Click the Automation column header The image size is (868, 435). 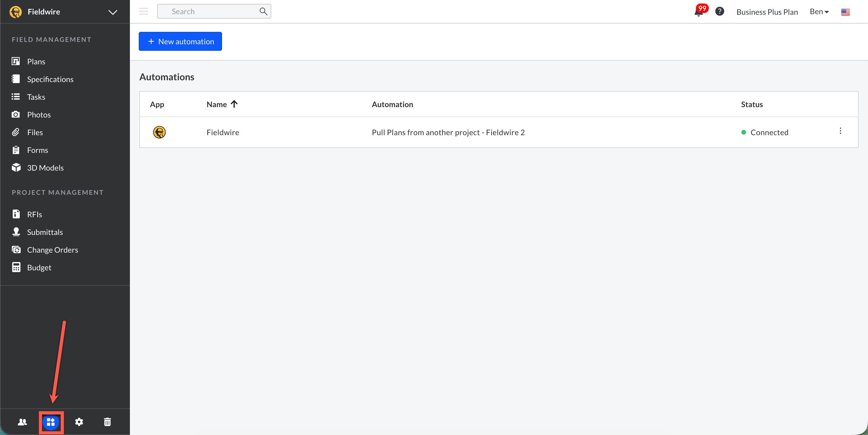pyautogui.click(x=392, y=104)
